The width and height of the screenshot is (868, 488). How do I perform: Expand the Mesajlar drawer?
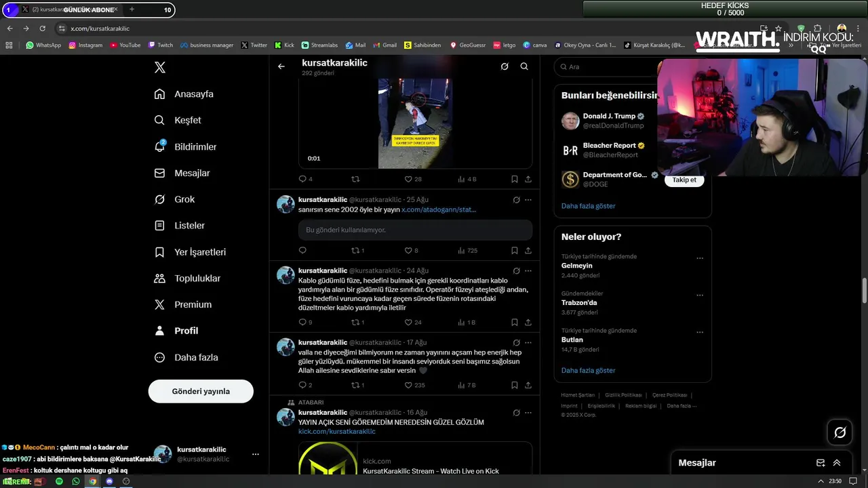point(837,463)
